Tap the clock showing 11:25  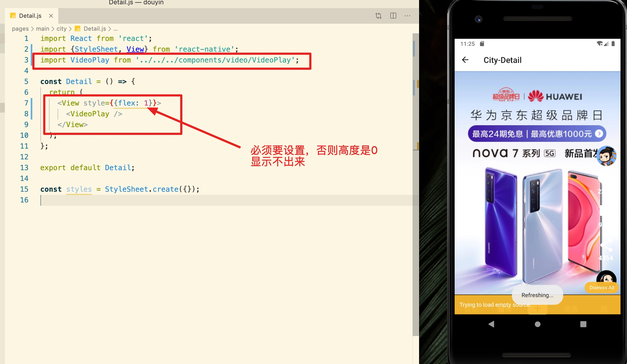467,44
